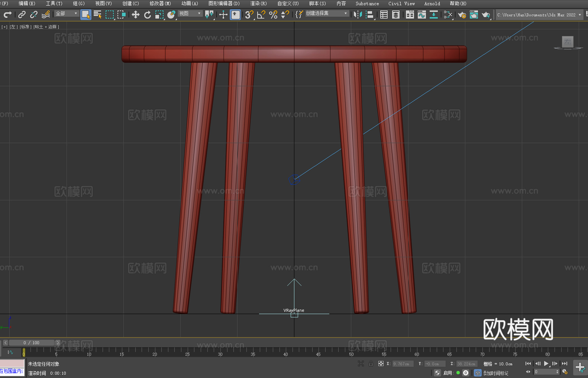This screenshot has height=378, width=588.
Task: Click the Place object tool icon
Action: [171, 14]
